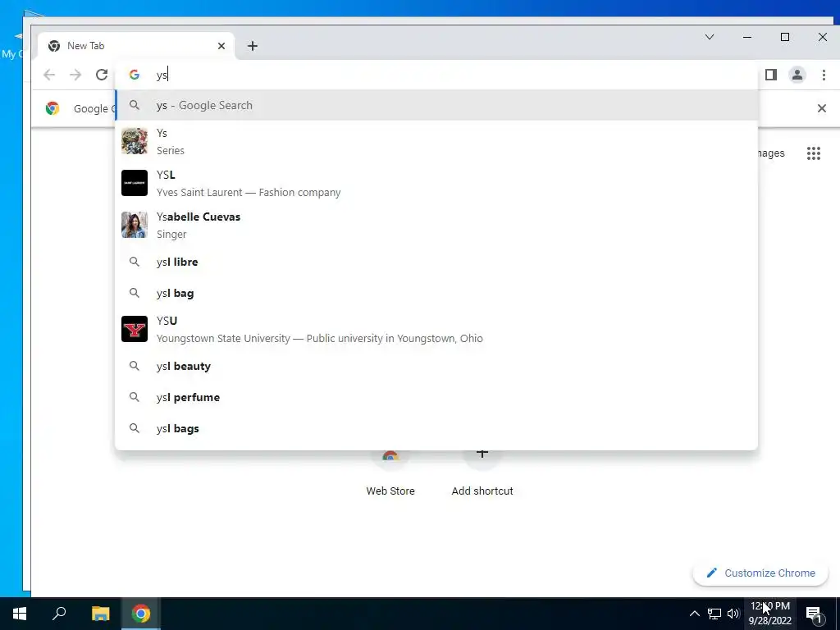Choose the 'ysl libre' suggestion
The image size is (840, 630).
[436, 262]
